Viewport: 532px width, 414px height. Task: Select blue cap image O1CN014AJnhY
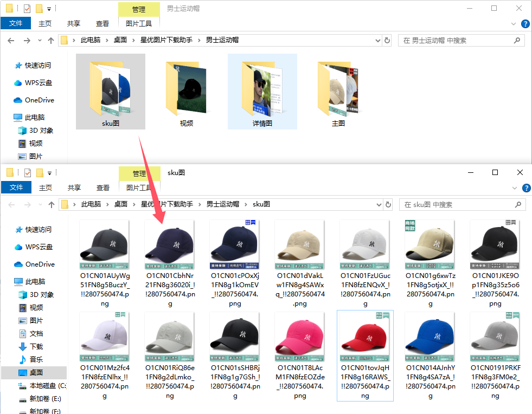tap(430, 355)
